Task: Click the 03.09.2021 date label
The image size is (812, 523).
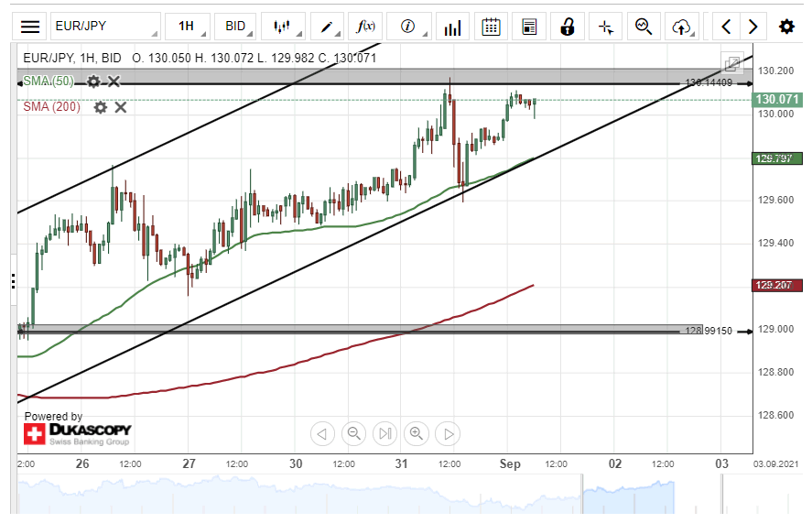Action: (775, 463)
